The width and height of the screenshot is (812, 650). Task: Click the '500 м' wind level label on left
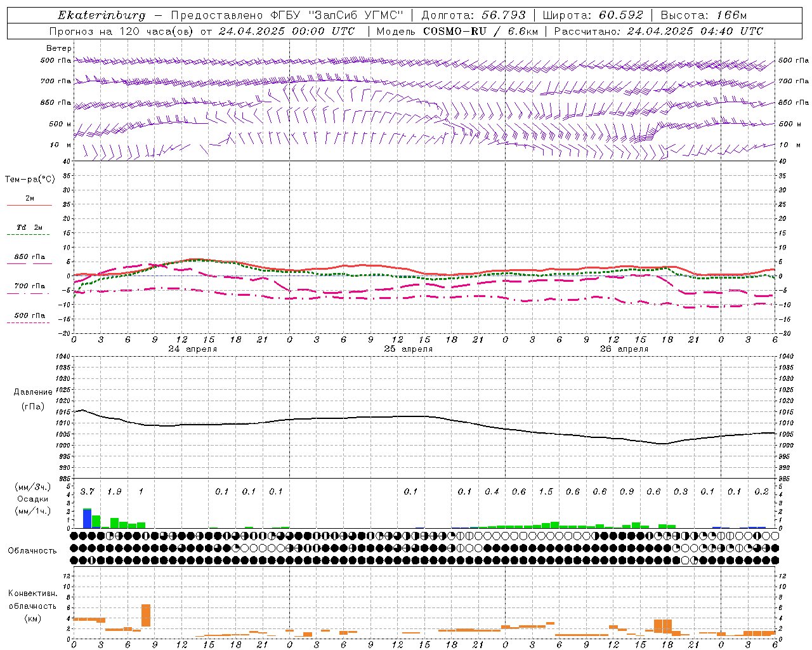tap(60, 124)
